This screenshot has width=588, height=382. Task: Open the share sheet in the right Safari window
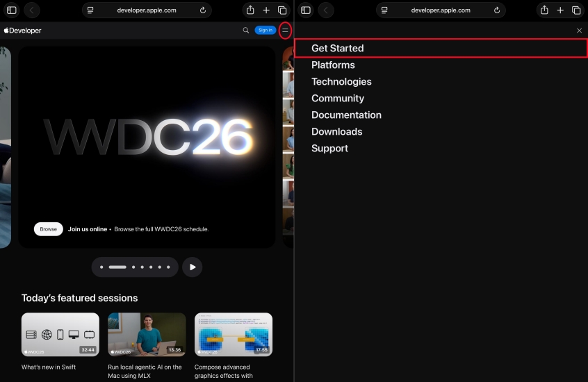point(544,10)
